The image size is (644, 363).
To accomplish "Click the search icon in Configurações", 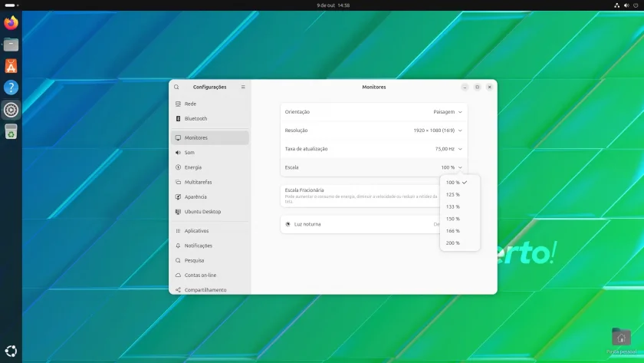I will point(176,87).
